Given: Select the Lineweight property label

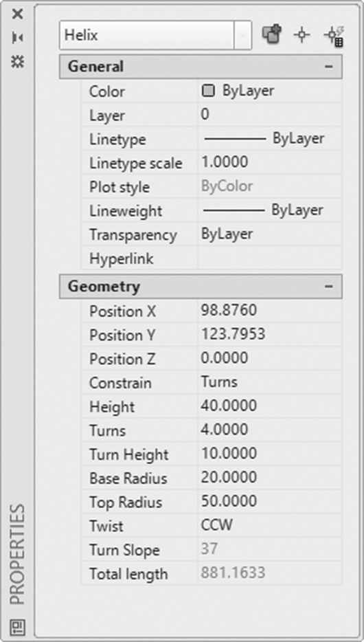Looking at the screenshot, I should [126, 211].
